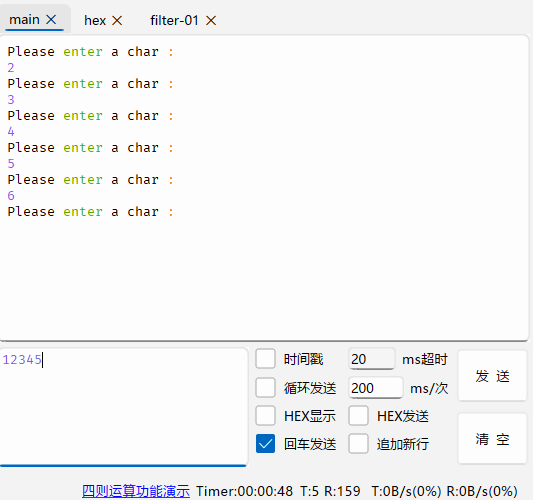Screen dimensions: 533x500
Task: Click the Timer:00:00:48 status text
Action: [x=244, y=491]
